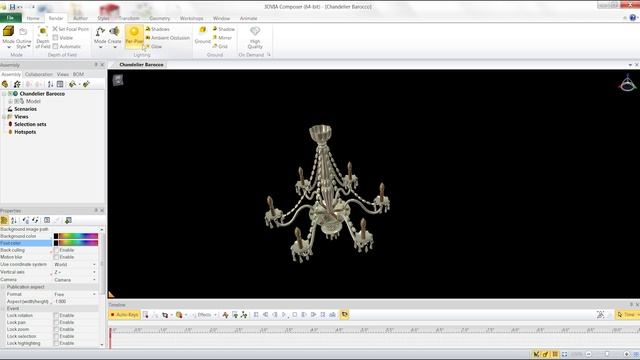640x360 pixels.
Task: Toggle ground Shadow option
Action: click(223, 29)
